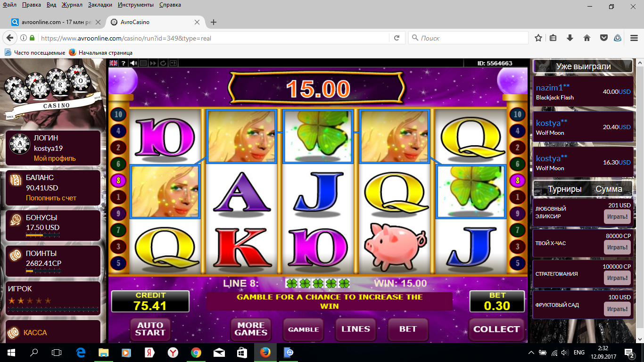Image resolution: width=644 pixels, height=362 pixels.
Task: Click Играть! for ЛЮБОВНЫЙ ЭЛИКСИР tournament
Action: (x=617, y=217)
